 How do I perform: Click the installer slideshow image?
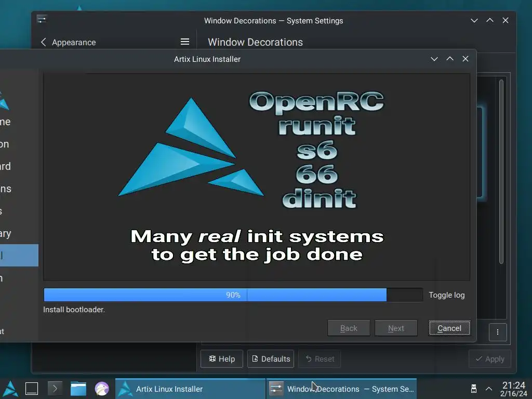click(x=257, y=177)
